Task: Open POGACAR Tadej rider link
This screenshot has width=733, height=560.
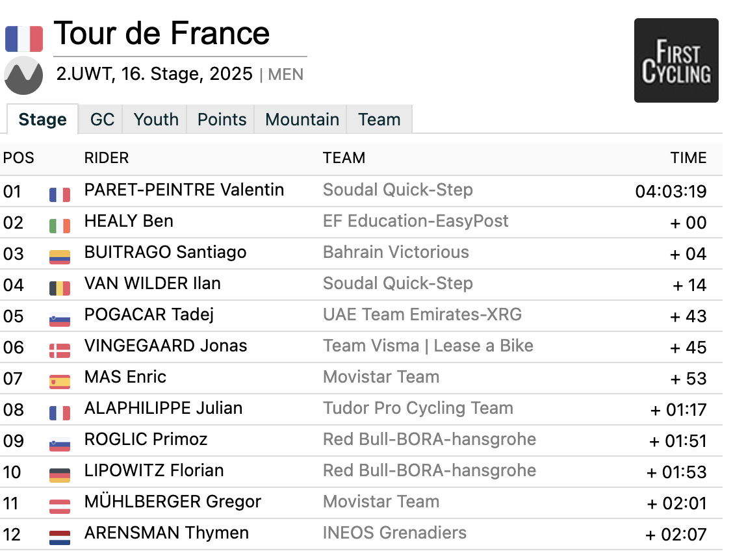Action: pos(149,314)
